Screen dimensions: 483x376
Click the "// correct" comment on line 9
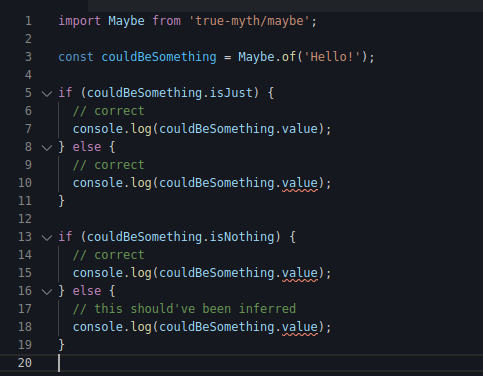[x=109, y=165]
